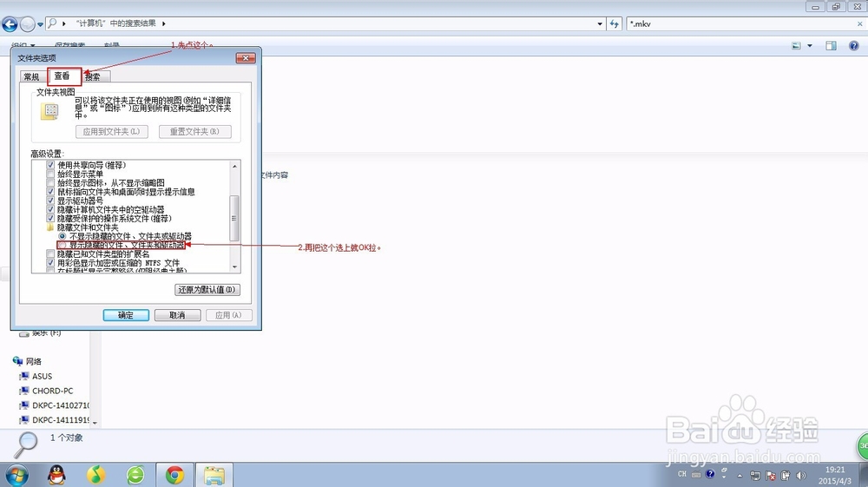Toggle 用彩色显示加密或压缩的 NTFS 文件 checkbox

pos(50,262)
